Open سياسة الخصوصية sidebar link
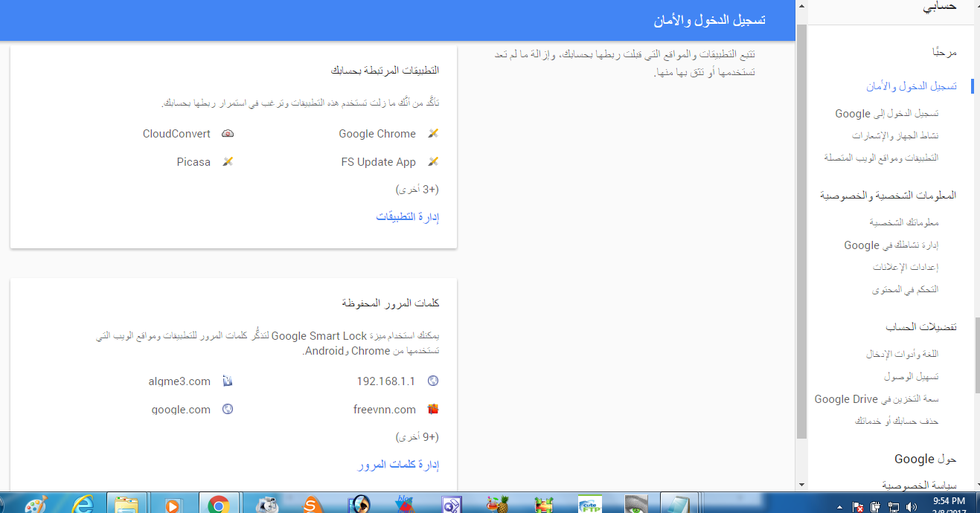The width and height of the screenshot is (980, 513). click(920, 485)
